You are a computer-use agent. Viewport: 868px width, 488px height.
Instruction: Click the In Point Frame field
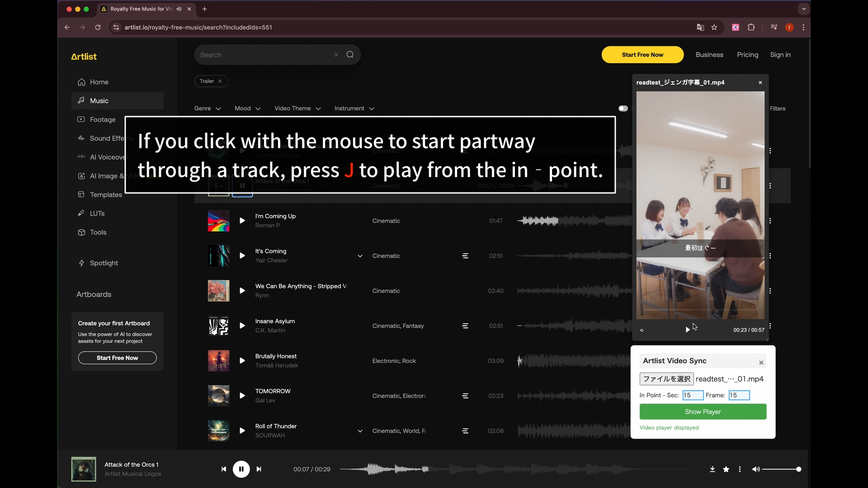[x=739, y=395]
